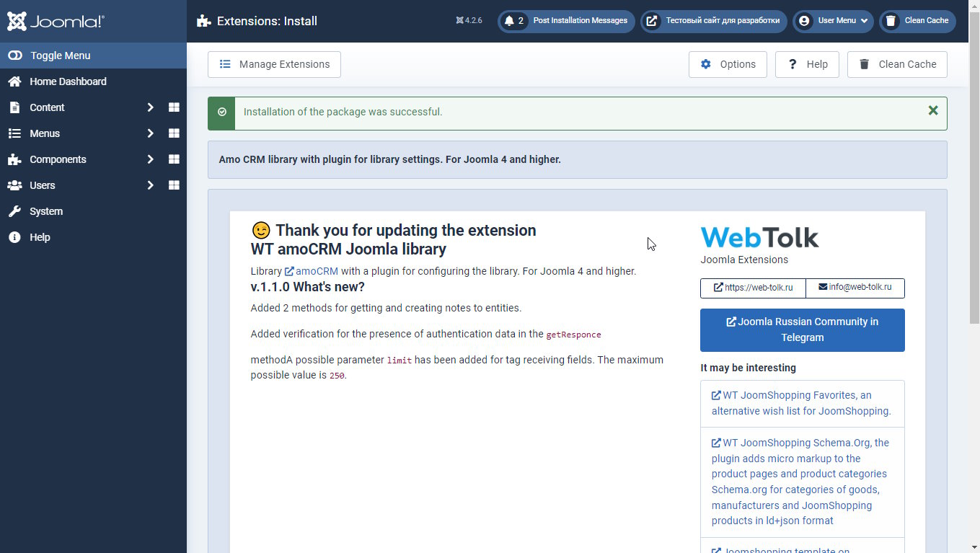This screenshot has width=980, height=553.
Task: Open the Menus dashboard grid icon
Action: point(173,133)
